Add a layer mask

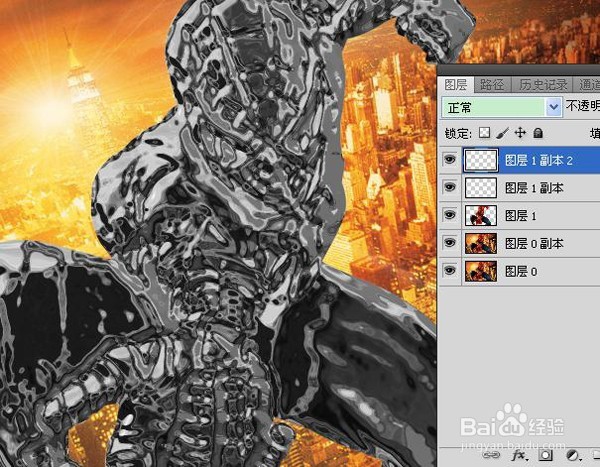(x=546, y=455)
